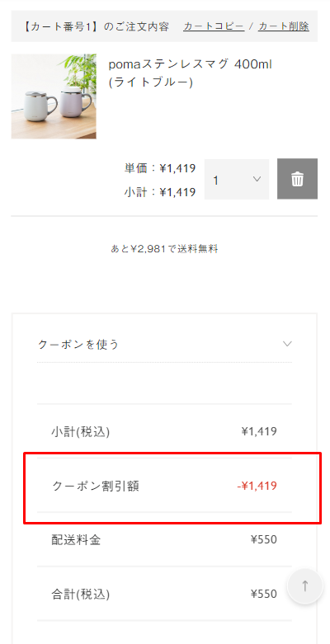Tap the scroll-to-top arrow button
Viewport: 330px width, 644px height.
(x=305, y=585)
